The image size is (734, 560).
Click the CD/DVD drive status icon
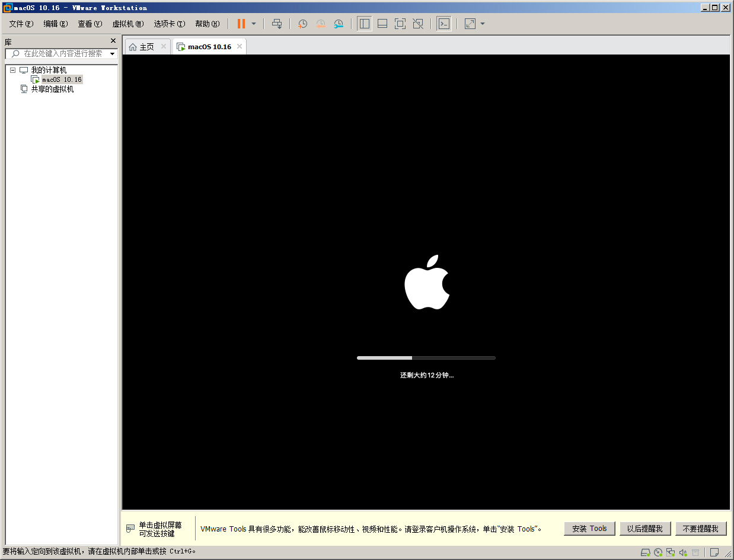(658, 552)
